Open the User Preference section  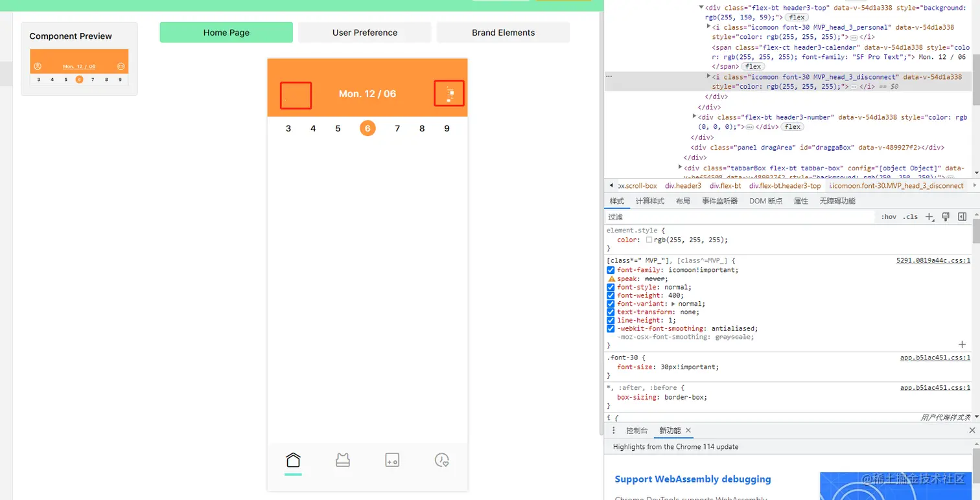365,32
